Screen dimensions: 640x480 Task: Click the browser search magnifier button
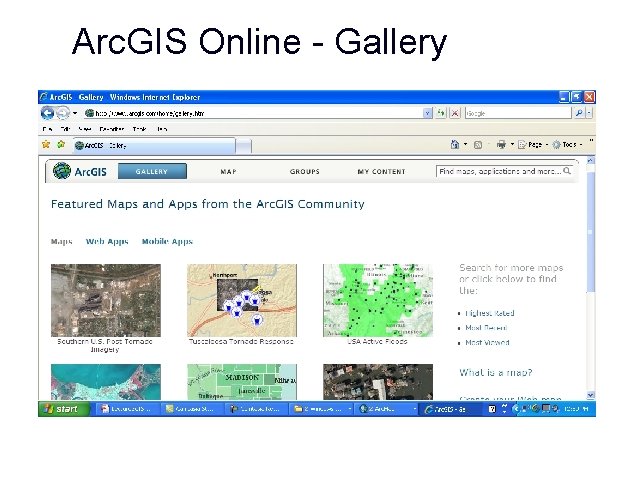579,113
